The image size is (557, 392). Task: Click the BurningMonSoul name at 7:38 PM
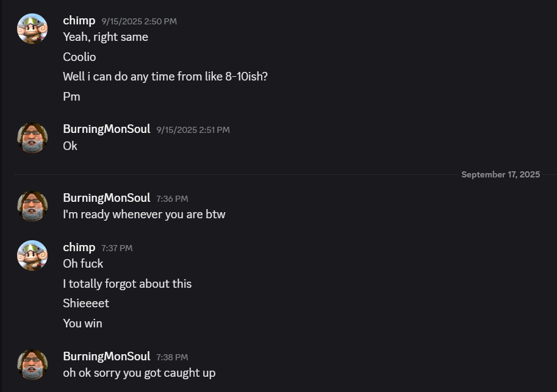tap(106, 357)
